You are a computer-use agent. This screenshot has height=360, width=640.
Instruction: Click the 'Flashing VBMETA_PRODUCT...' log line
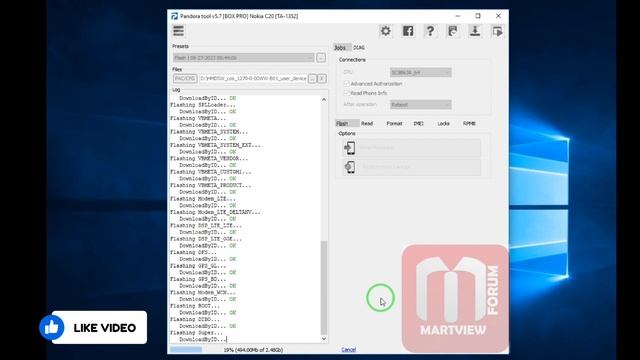211,185
